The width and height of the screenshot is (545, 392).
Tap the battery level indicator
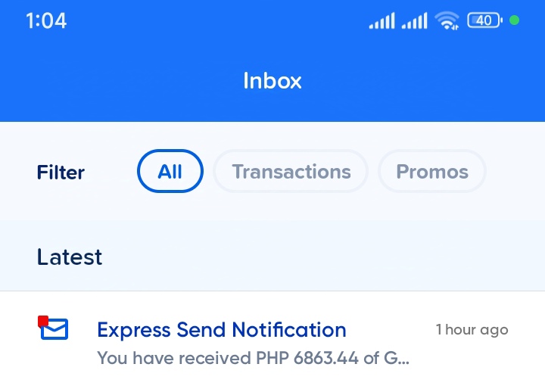[x=484, y=20]
